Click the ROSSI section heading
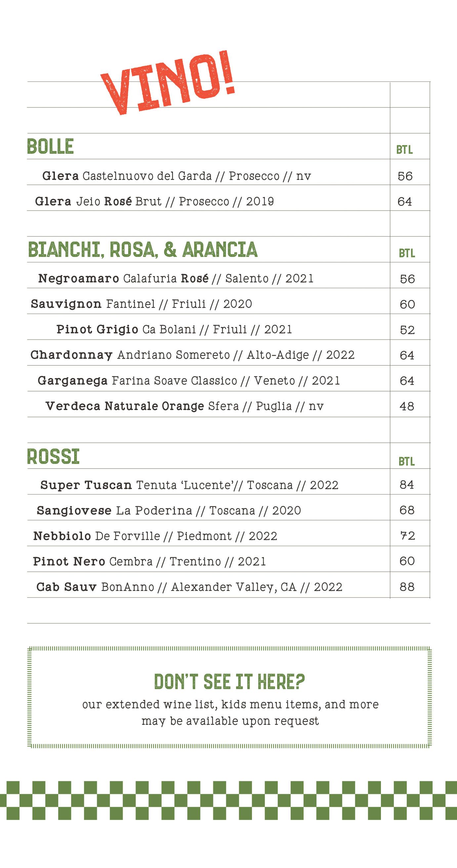457x868 pixels. (x=53, y=457)
